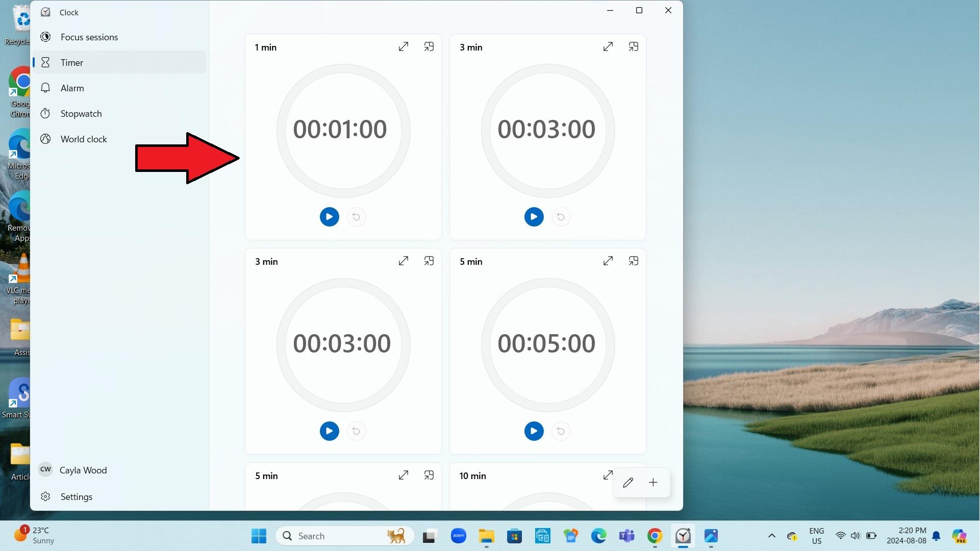Image resolution: width=980 pixels, height=551 pixels.
Task: Open the 2:20 PM date and time flyout
Action: pyautogui.click(x=907, y=536)
